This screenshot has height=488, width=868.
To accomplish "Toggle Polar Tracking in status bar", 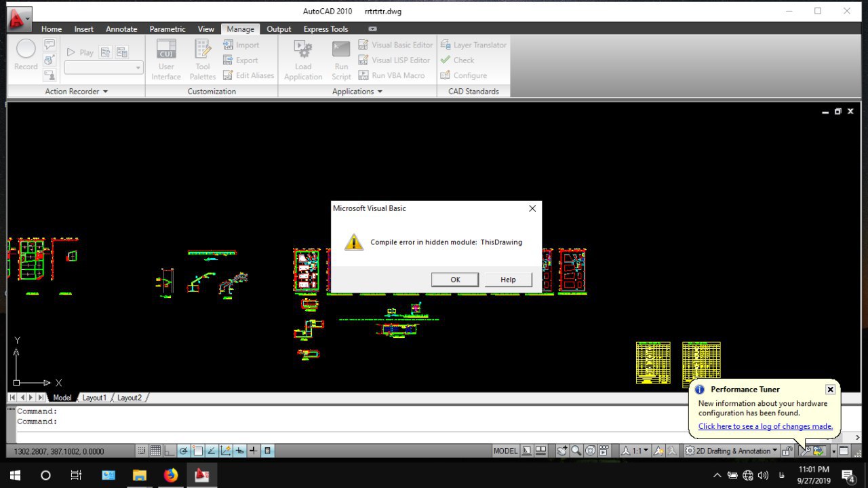I will tap(184, 451).
